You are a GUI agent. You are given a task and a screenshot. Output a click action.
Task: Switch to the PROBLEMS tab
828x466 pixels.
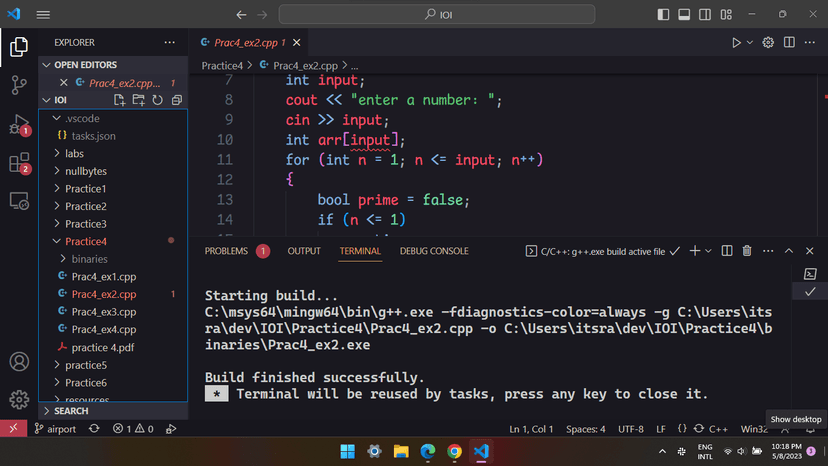click(x=226, y=251)
